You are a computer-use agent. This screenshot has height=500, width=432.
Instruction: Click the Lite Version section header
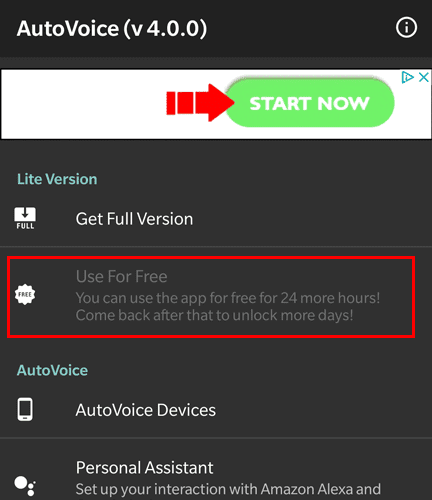pos(57,179)
